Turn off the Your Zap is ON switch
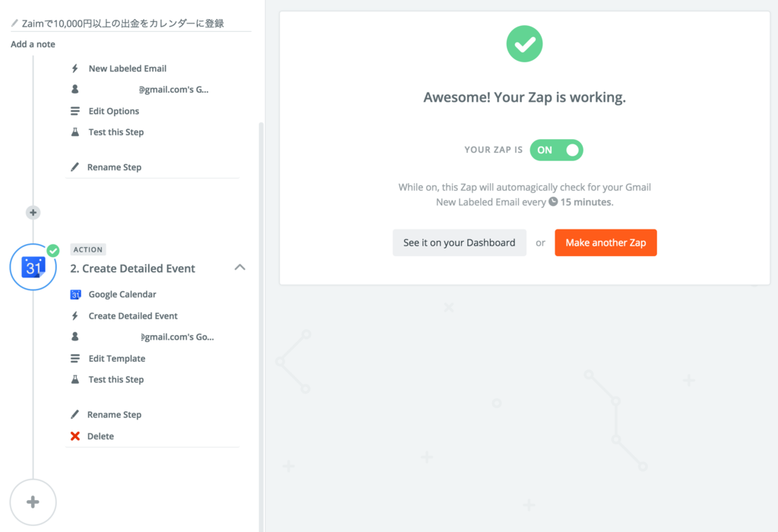This screenshot has height=532, width=778. click(556, 150)
